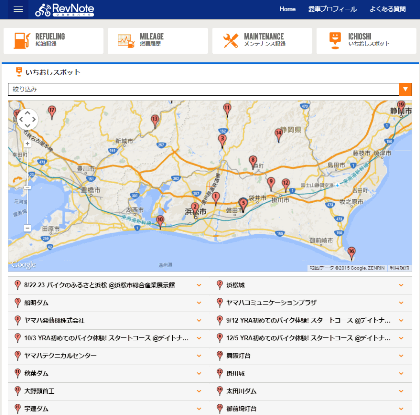Zoom in the map with plus button

pyautogui.click(x=27, y=143)
